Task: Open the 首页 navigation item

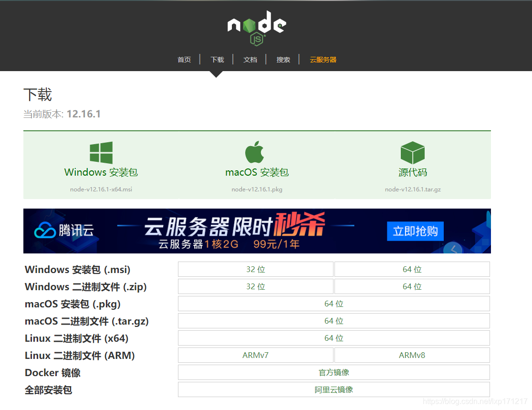Action: point(184,60)
